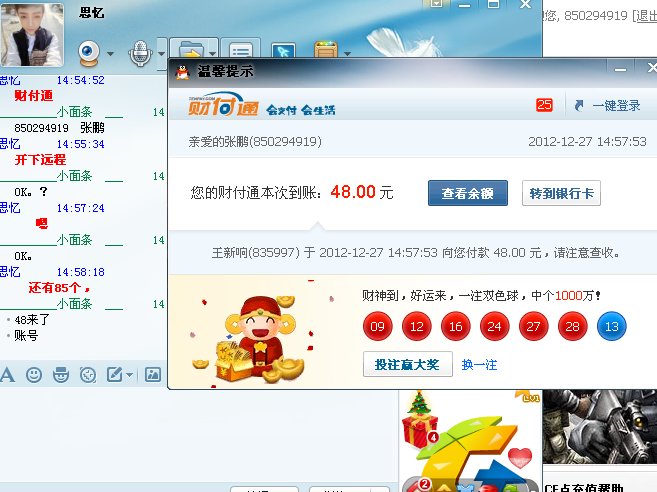Select red lottery ball 09
657x492 pixels.
378,326
